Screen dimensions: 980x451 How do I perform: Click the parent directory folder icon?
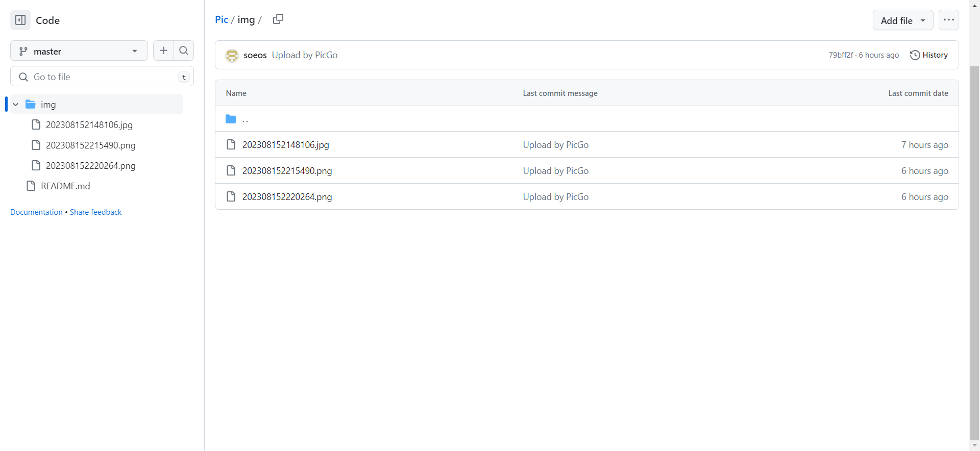pos(231,119)
